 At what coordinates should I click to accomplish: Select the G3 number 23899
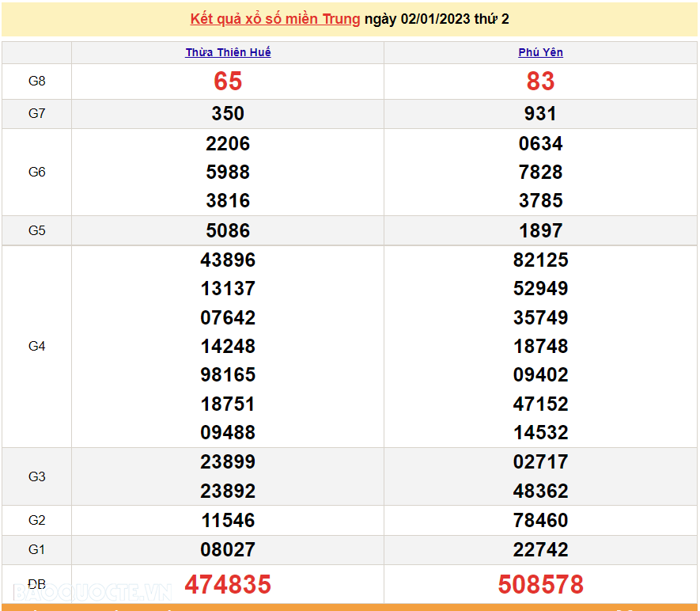point(227,461)
